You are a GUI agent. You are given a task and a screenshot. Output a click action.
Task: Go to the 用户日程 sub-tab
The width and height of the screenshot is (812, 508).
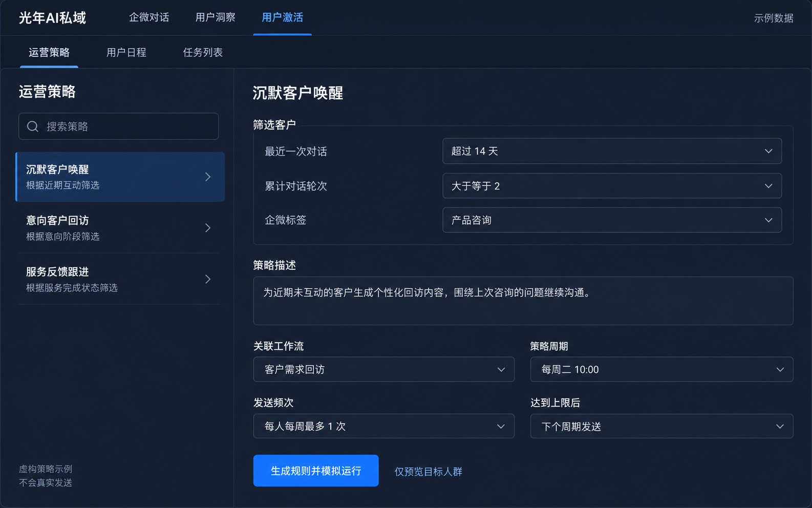pyautogui.click(x=126, y=52)
